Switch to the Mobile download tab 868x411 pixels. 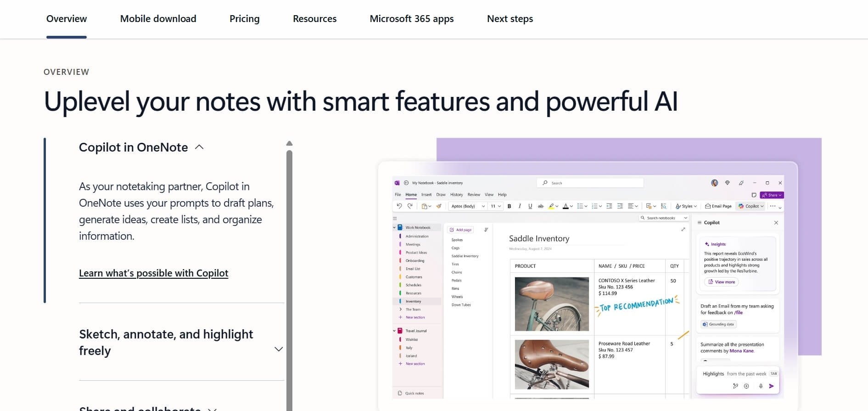point(158,19)
